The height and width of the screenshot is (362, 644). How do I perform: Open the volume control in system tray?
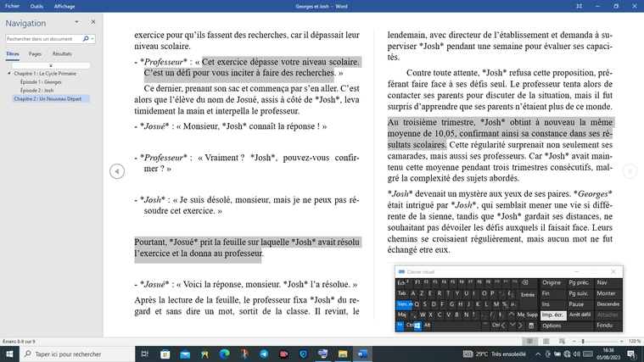(577, 354)
